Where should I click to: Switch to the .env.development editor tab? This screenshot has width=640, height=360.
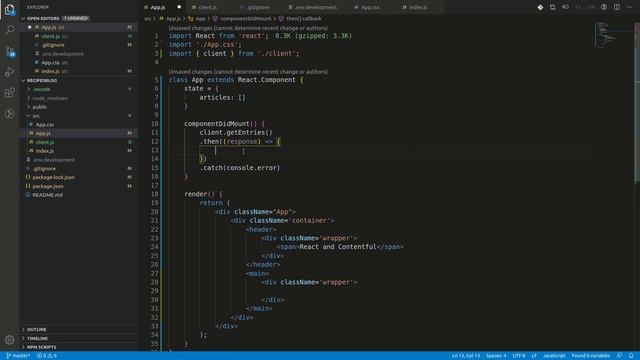(314, 7)
